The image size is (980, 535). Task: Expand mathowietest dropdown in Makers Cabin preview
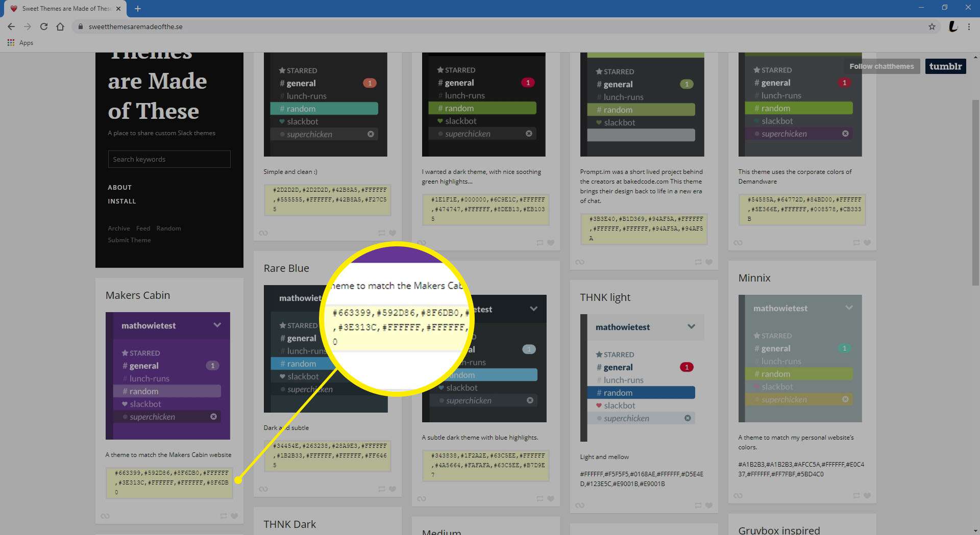[217, 325]
